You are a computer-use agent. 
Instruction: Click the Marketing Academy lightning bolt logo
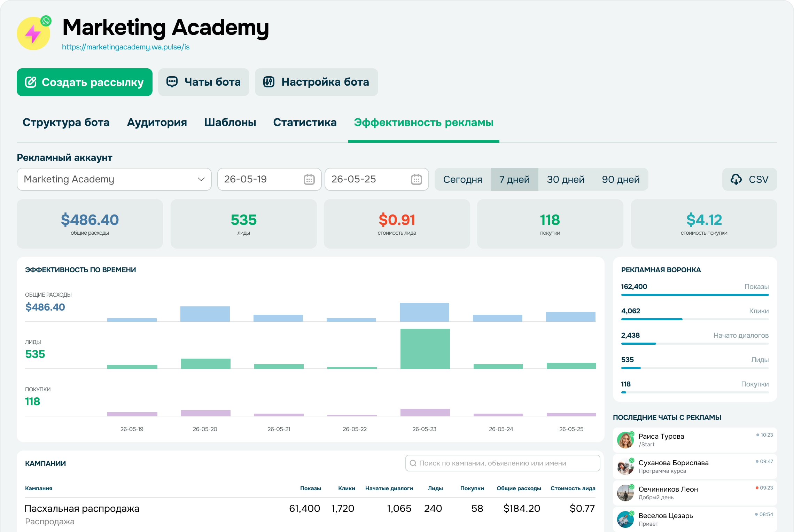33,33
